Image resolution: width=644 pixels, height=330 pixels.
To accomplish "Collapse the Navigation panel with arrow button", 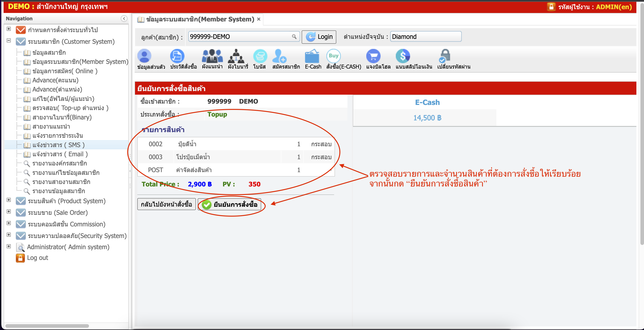I will pyautogui.click(x=124, y=19).
